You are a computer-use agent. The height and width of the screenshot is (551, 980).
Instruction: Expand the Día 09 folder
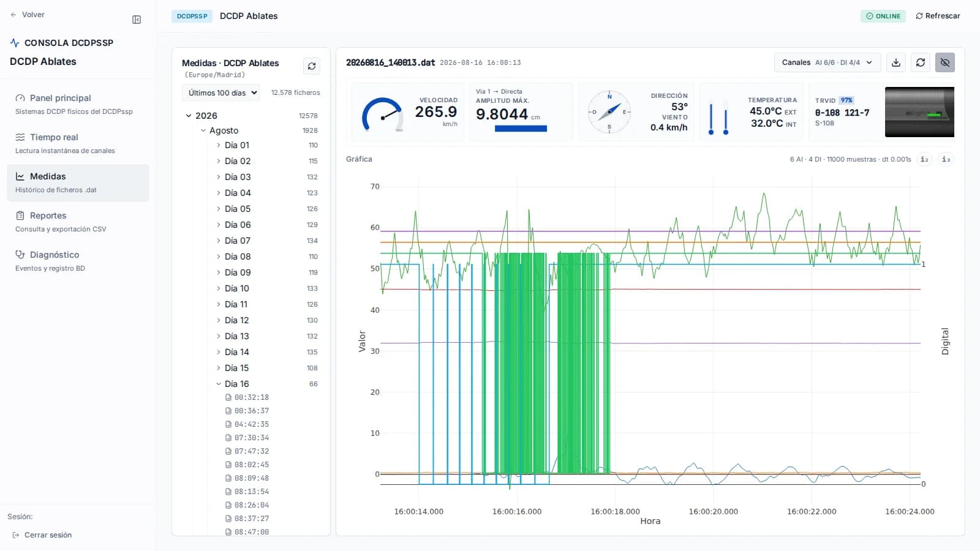[219, 272]
